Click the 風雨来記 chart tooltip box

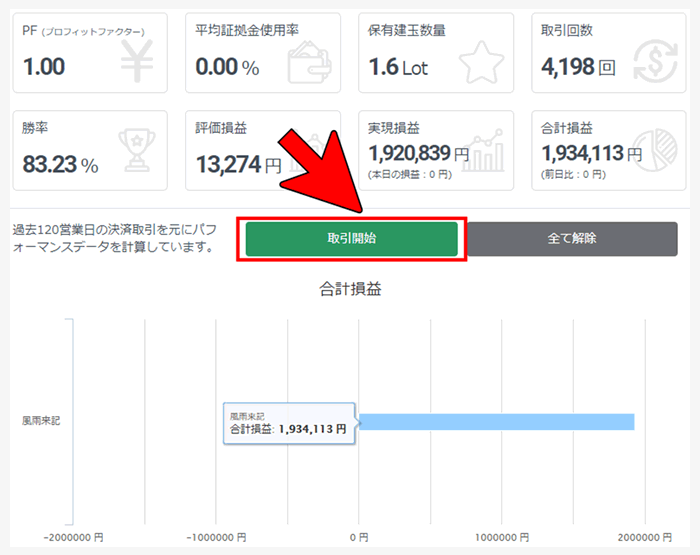(x=289, y=423)
